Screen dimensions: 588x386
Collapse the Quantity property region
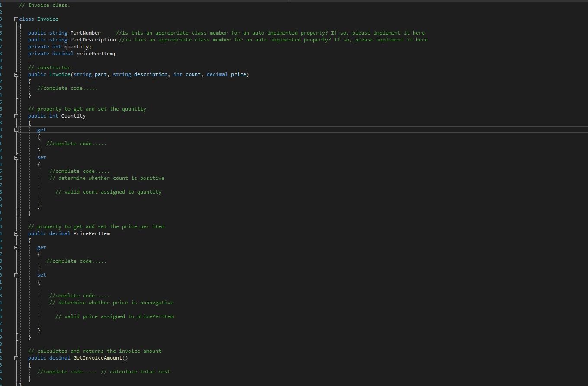(x=16, y=115)
